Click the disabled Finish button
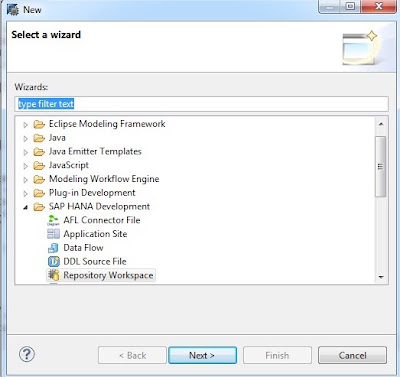This screenshot has height=377, width=400. (x=277, y=355)
